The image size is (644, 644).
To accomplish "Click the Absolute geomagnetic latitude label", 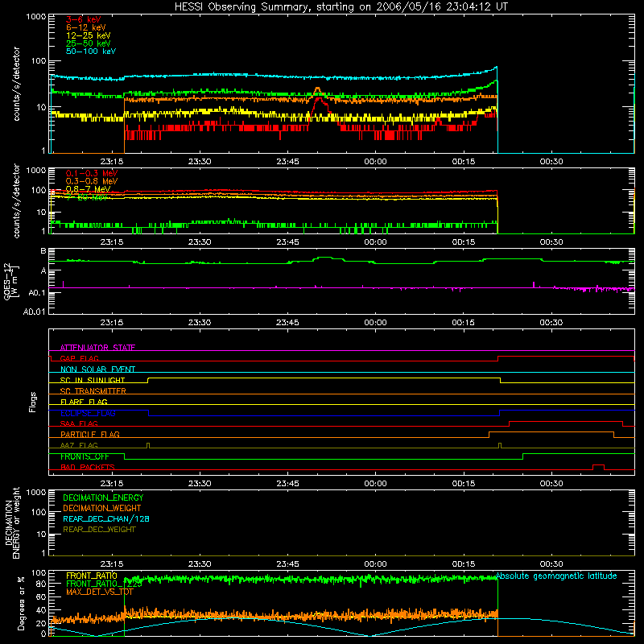I will coord(556,576).
